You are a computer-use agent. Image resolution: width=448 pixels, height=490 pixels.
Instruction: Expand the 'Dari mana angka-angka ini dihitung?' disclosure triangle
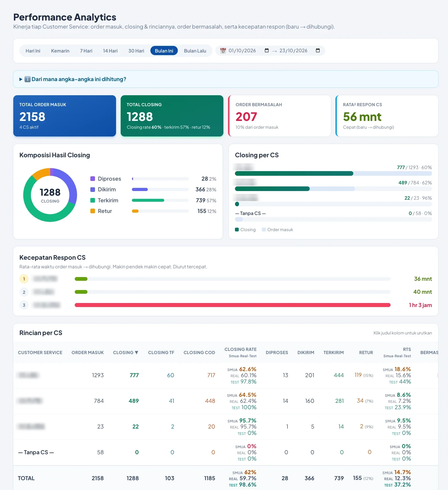(21, 79)
